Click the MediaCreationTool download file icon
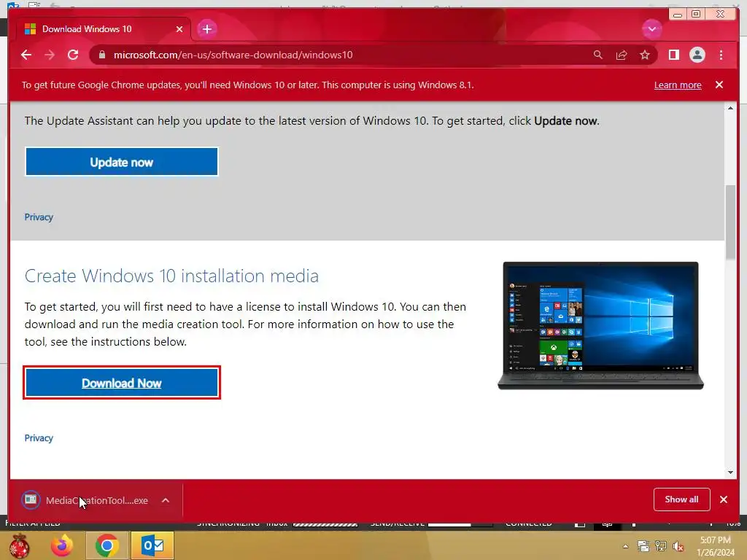This screenshot has width=747, height=560. (x=31, y=500)
